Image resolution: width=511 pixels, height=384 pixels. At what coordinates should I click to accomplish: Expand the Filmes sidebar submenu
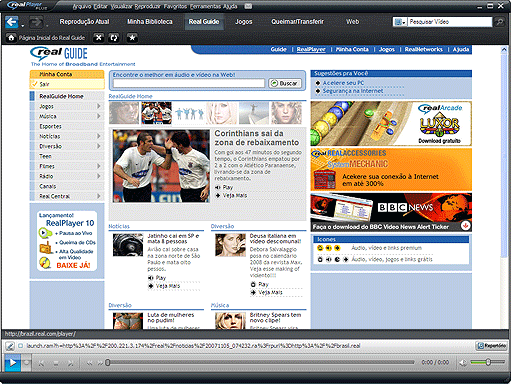point(99,166)
